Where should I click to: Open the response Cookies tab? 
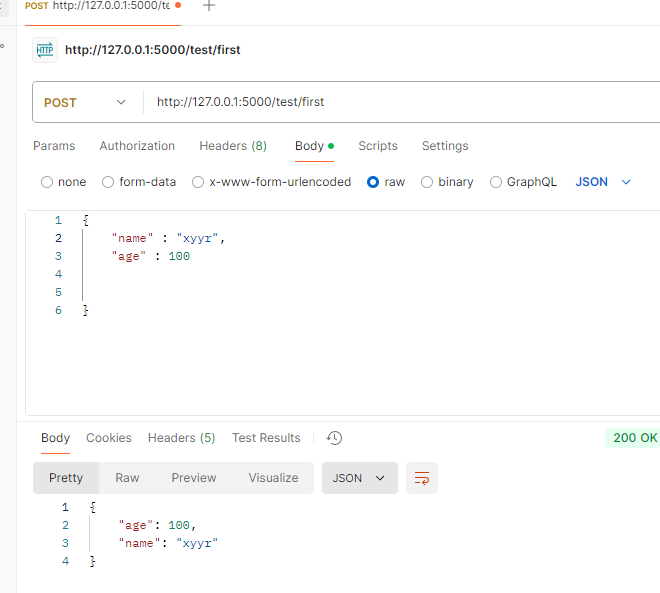click(109, 438)
